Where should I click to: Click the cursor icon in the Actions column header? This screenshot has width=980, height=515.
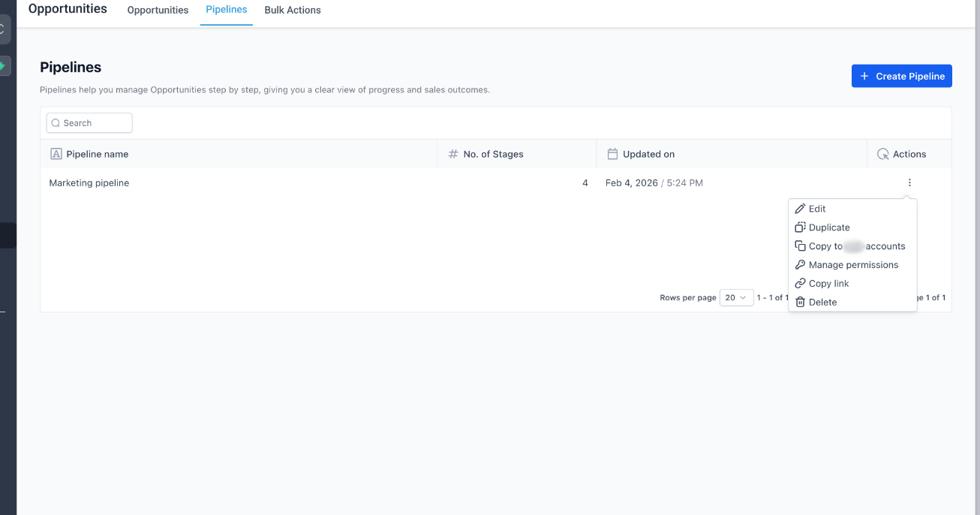point(882,154)
